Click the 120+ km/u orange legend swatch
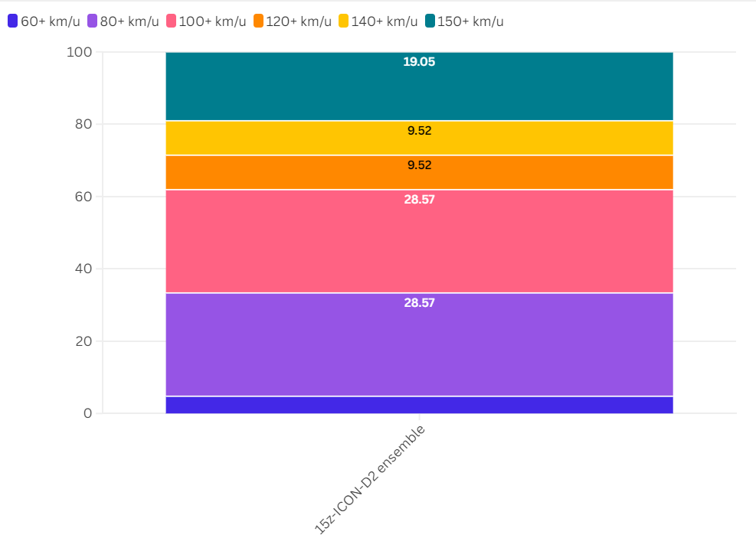The height and width of the screenshot is (551, 756). tap(258, 21)
